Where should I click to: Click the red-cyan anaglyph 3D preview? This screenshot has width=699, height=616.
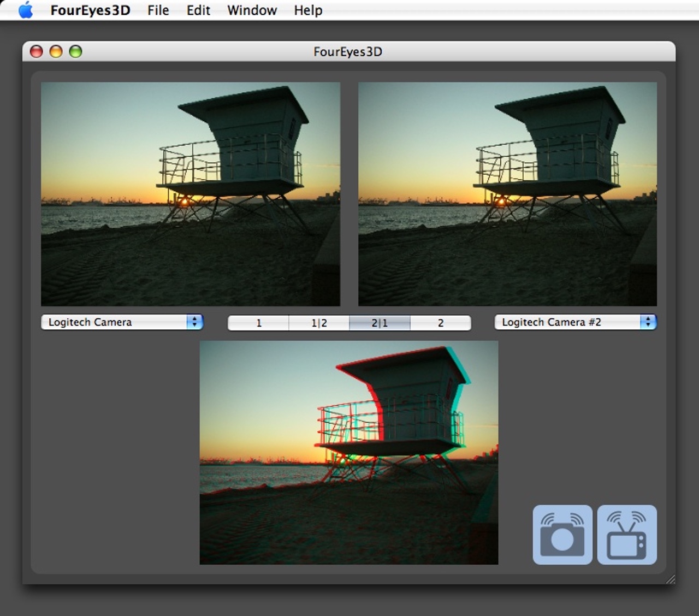click(x=349, y=453)
